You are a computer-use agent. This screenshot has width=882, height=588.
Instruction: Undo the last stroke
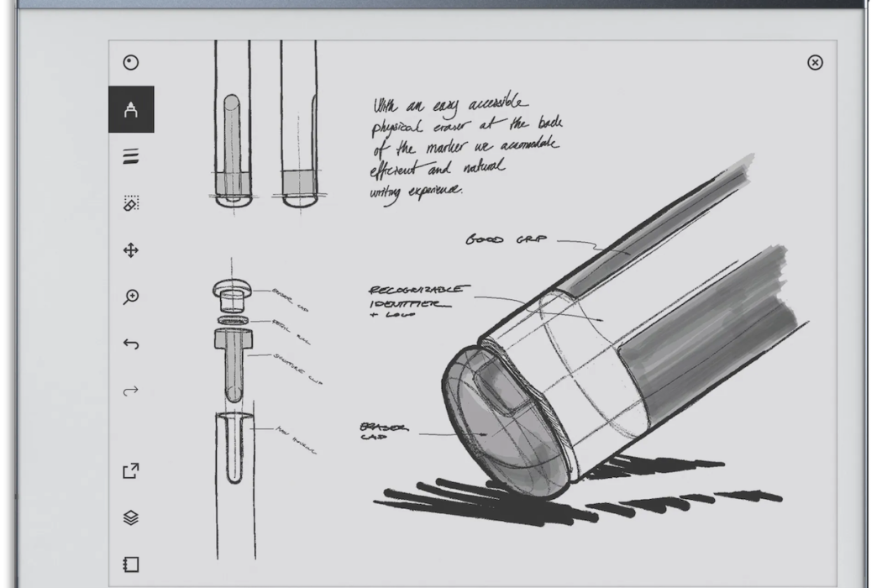130,344
